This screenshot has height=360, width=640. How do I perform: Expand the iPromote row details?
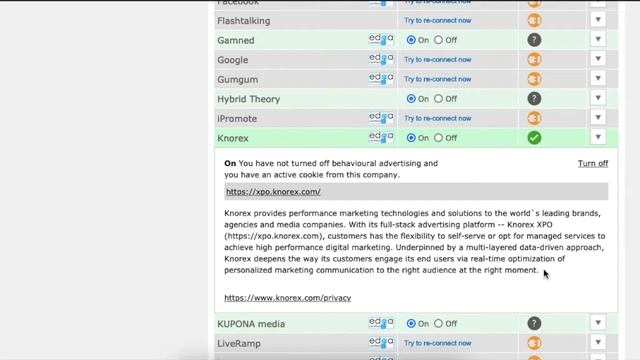tap(598, 118)
